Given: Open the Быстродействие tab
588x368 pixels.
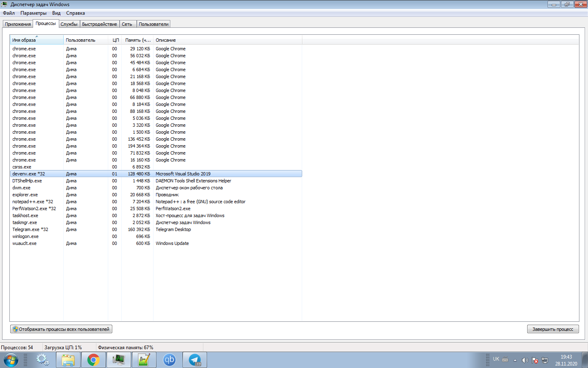Looking at the screenshot, I should tap(100, 24).
